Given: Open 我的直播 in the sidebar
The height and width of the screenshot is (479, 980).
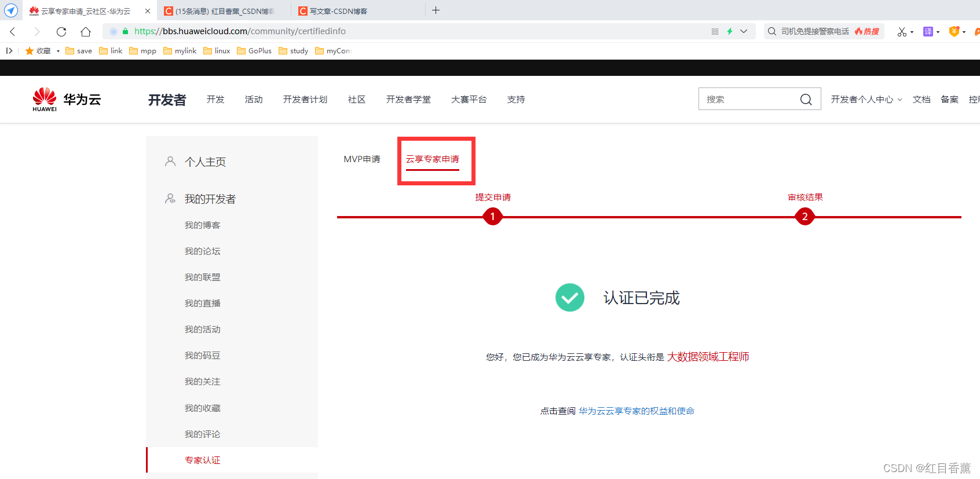Looking at the screenshot, I should coord(203,304).
